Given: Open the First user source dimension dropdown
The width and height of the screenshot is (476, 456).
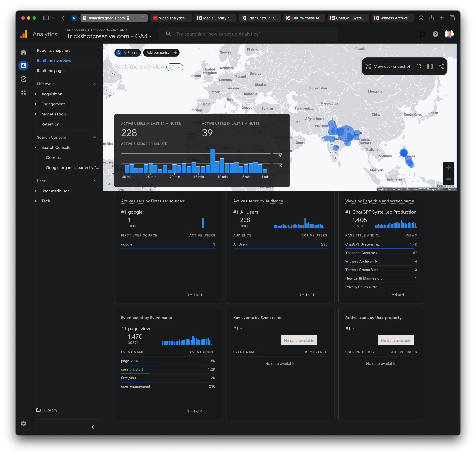Looking at the screenshot, I should [168, 201].
